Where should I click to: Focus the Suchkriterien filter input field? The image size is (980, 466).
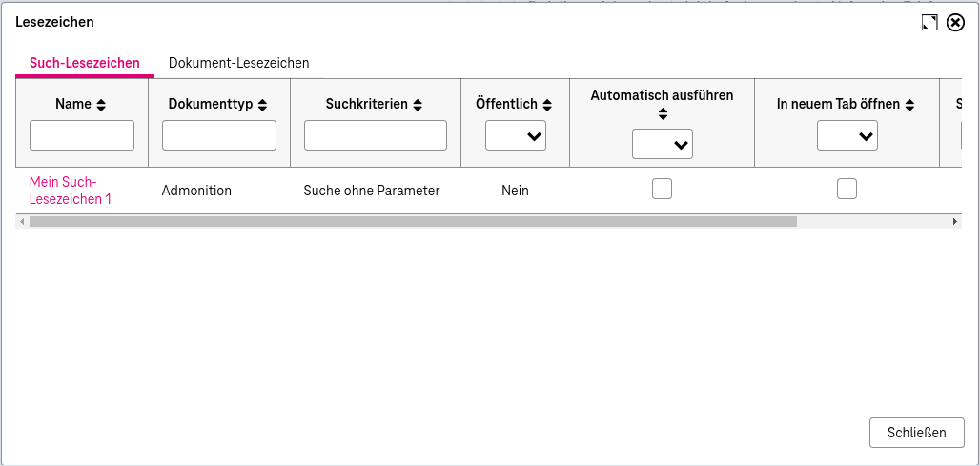[376, 135]
